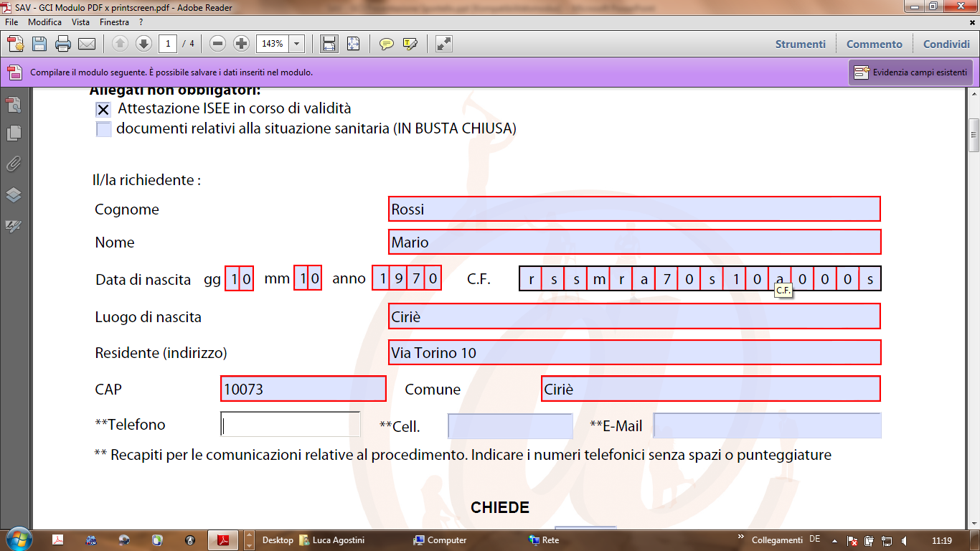The image size is (980, 551).
Task: Check documenti relativi alla situazione sanitaria box
Action: 103,129
